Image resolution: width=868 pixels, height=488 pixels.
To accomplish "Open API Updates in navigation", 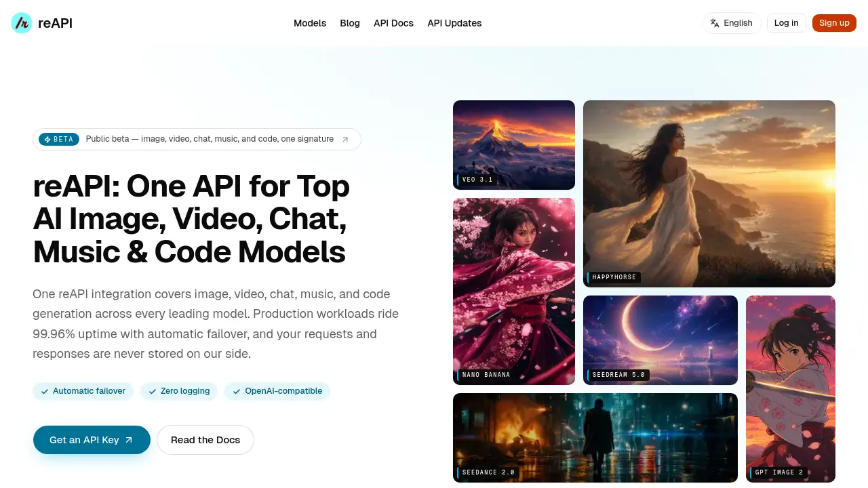I will coord(454,23).
